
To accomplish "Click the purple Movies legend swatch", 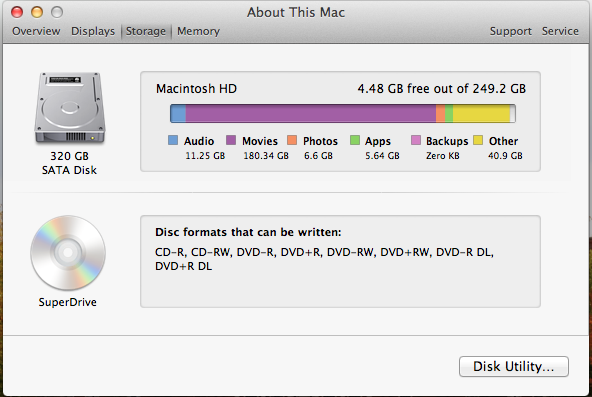I will pyautogui.click(x=231, y=140).
